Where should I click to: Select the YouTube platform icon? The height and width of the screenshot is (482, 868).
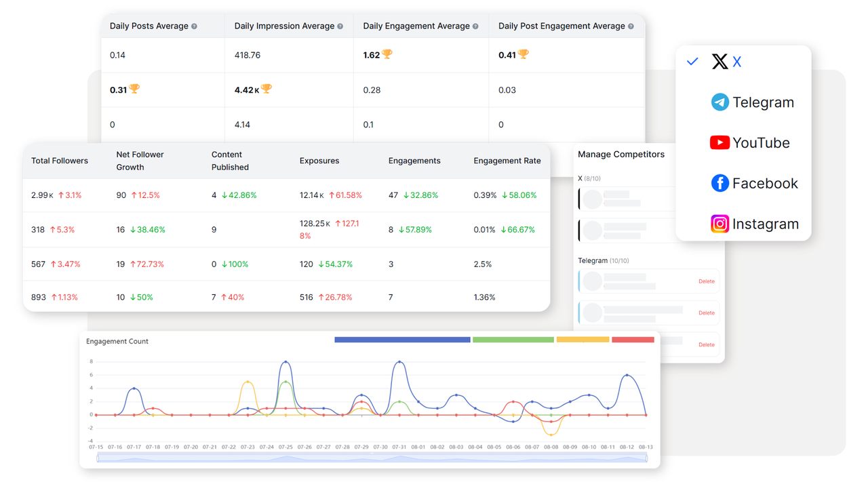pos(719,142)
